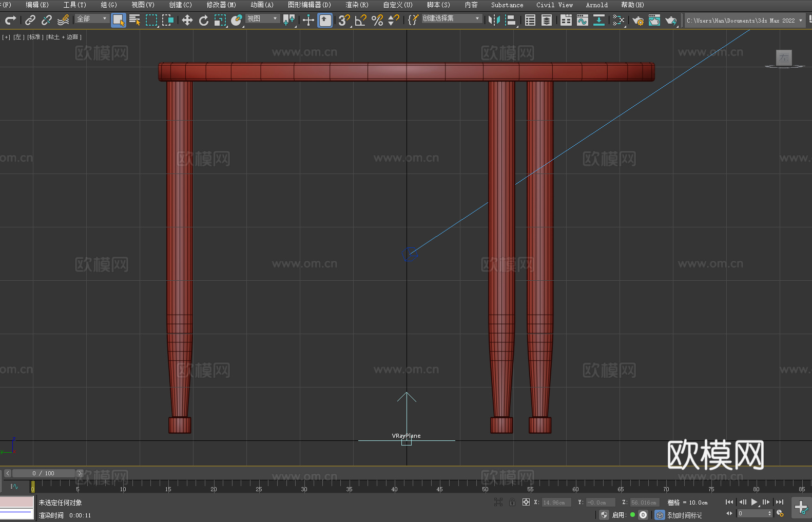812x522 pixels.
Task: Toggle the Percent Snap button
Action: (377, 20)
